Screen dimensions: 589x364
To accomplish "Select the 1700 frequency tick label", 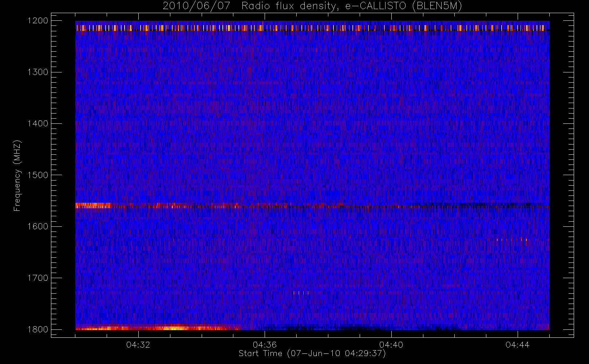I will pyautogui.click(x=38, y=278).
